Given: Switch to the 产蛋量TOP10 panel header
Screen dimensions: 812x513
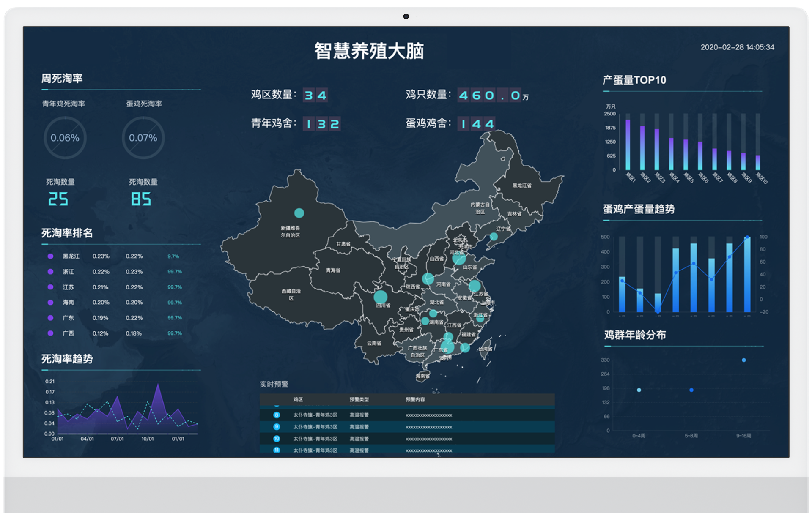Looking at the screenshot, I should (634, 80).
